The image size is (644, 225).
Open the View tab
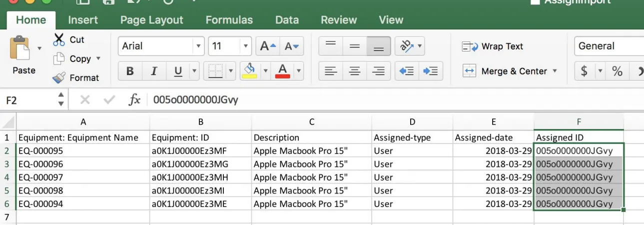coord(391,20)
